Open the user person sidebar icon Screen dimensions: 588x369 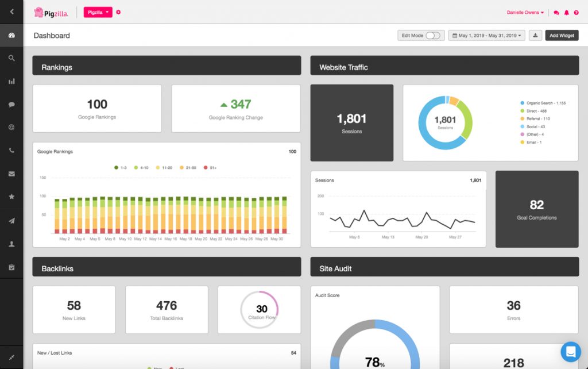pos(11,244)
